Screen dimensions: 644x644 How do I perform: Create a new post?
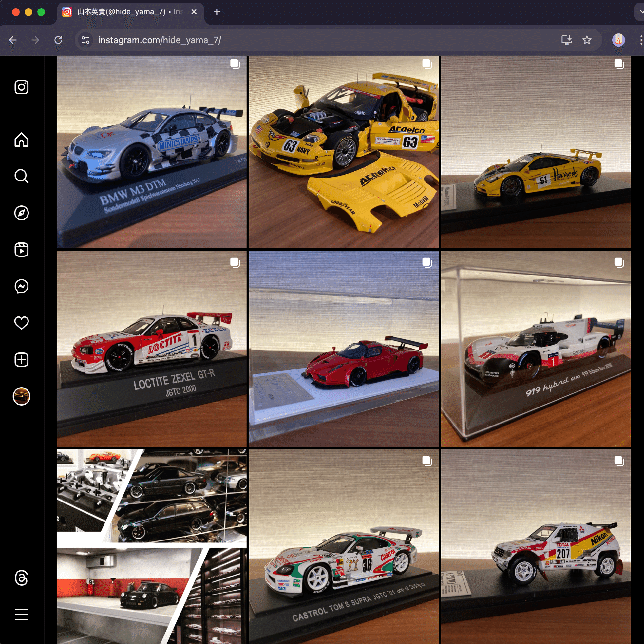(21, 360)
